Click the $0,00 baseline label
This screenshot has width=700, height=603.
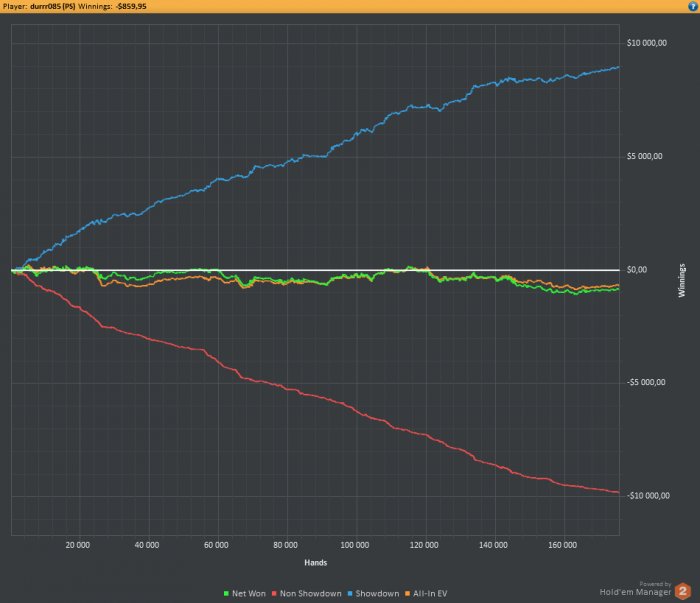(637, 270)
